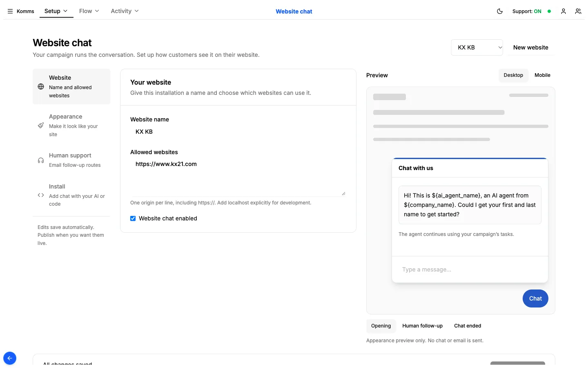Click the paintbrush Appearance icon
The width and height of the screenshot is (588, 368).
(41, 126)
